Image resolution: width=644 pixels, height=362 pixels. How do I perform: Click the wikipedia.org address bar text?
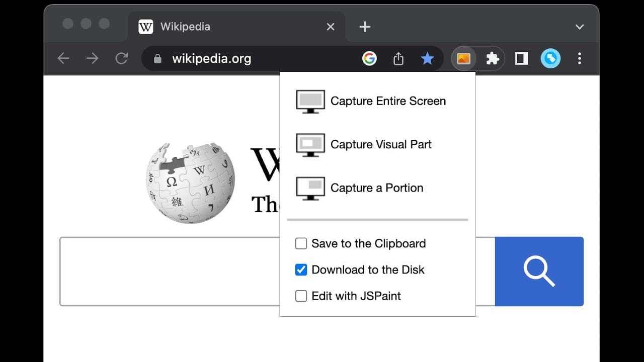(211, 59)
